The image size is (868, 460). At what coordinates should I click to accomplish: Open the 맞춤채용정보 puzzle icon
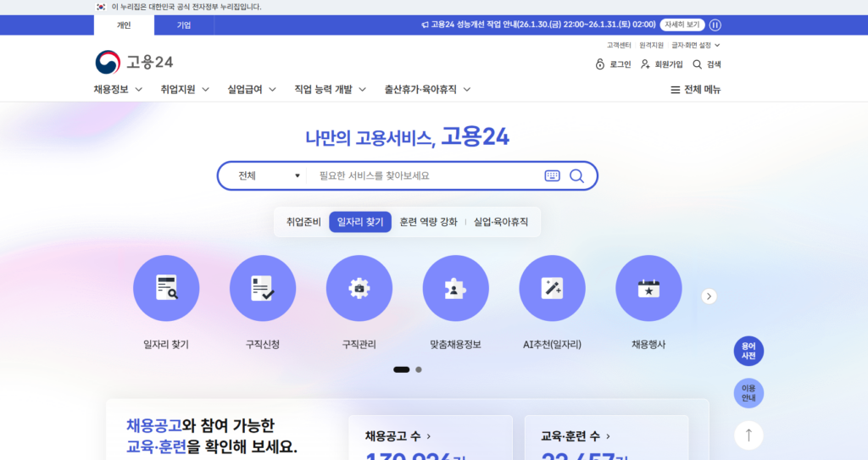click(455, 288)
